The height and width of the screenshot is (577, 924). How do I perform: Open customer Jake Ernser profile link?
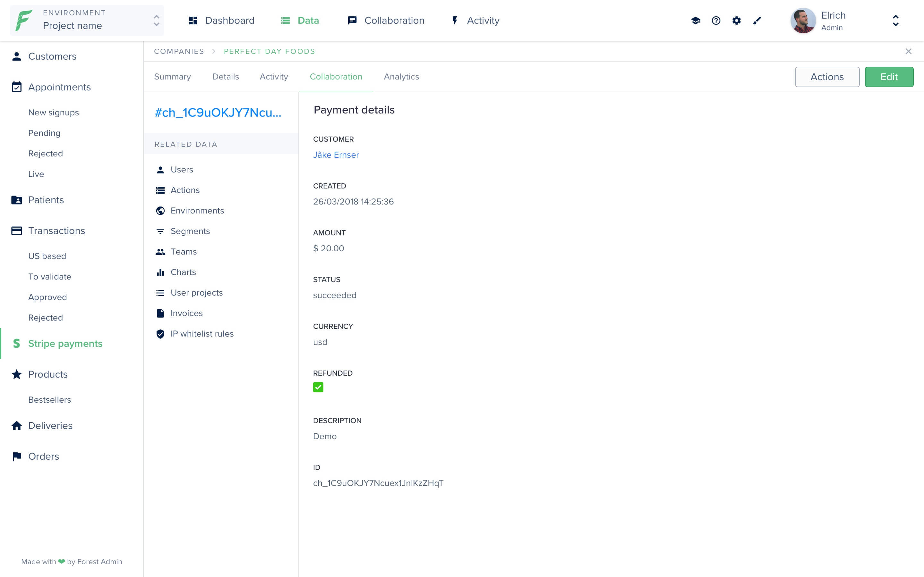point(336,155)
